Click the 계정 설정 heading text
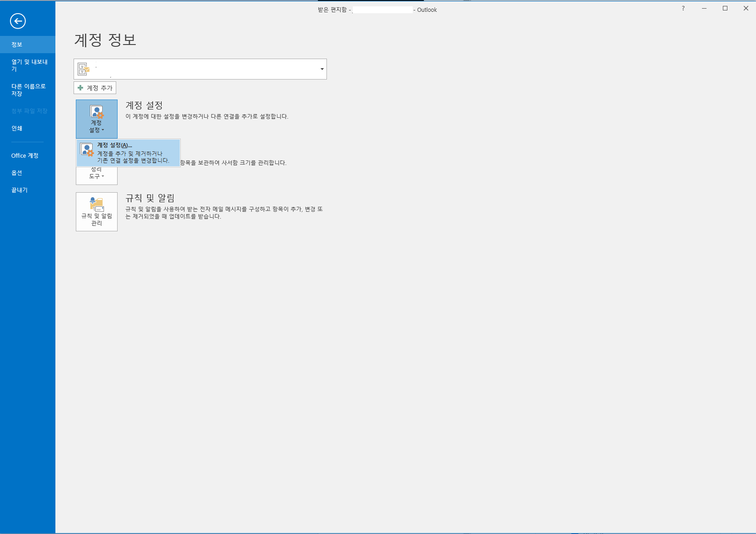This screenshot has height=534, width=756. click(144, 105)
